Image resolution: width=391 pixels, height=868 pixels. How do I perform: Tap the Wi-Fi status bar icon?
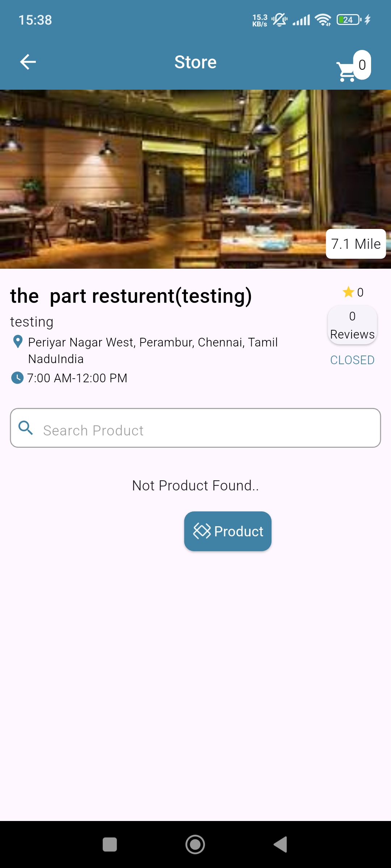point(323,20)
